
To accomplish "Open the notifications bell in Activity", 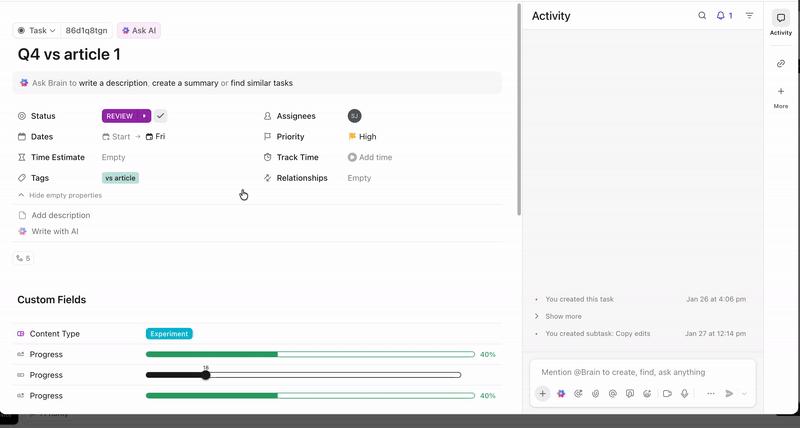I will tap(724, 16).
